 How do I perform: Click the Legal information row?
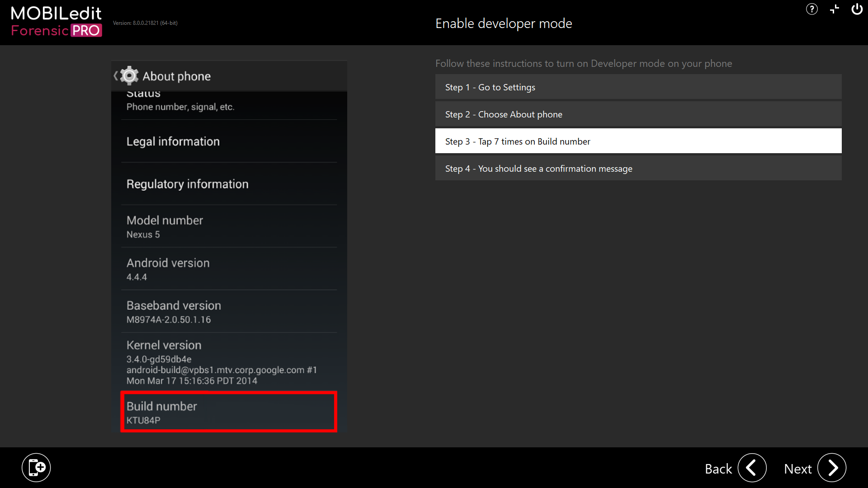tap(229, 141)
